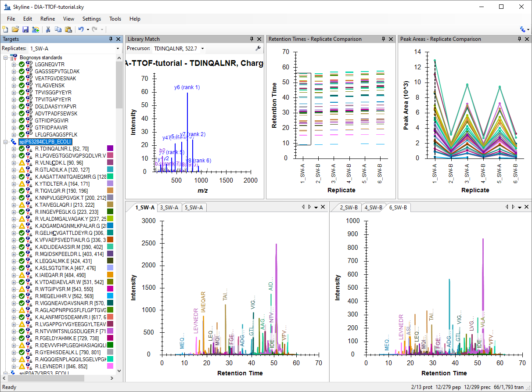The height and width of the screenshot is (392, 532).
Task: Open the Refine menu
Action: tap(48, 19)
